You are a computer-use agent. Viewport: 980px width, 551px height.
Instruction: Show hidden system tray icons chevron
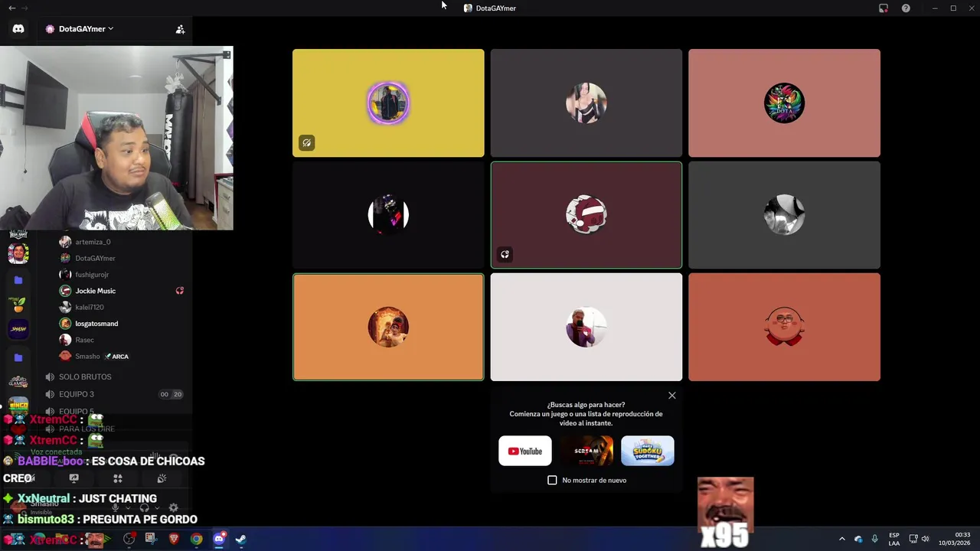[x=842, y=539]
